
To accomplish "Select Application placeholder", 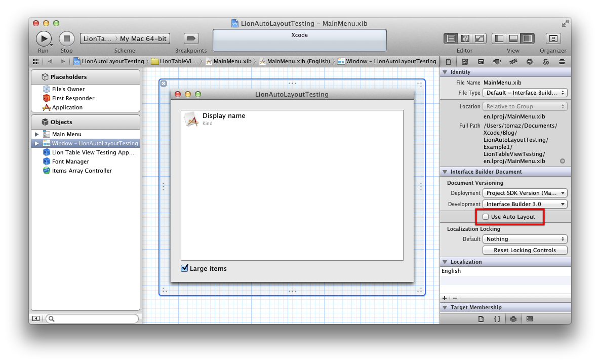I will 86,107.
